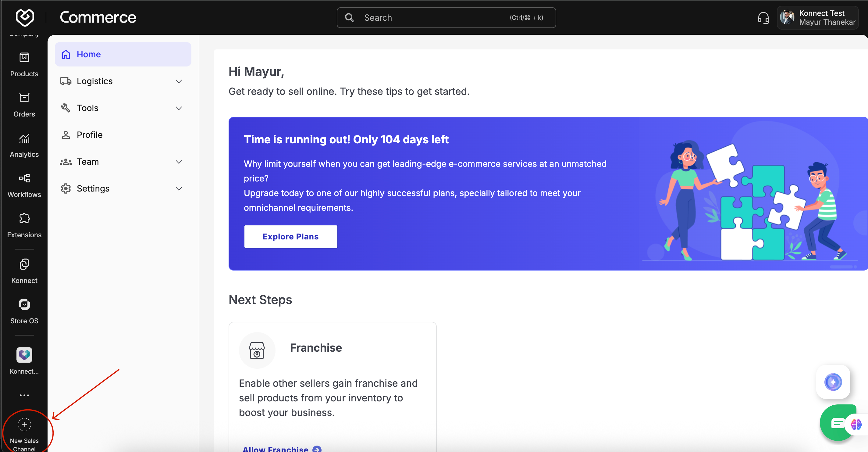Expand the Settings submenu
Viewport: 868px width, 452px height.
[179, 188]
